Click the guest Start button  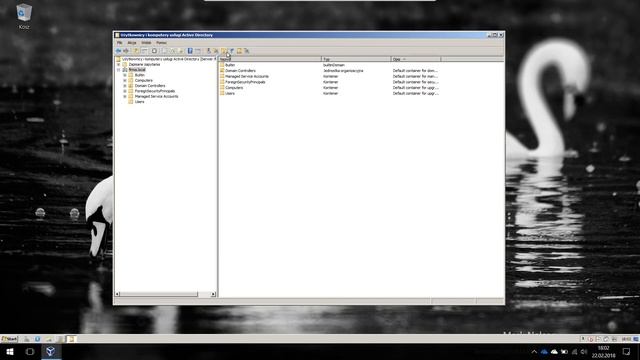[9, 339]
